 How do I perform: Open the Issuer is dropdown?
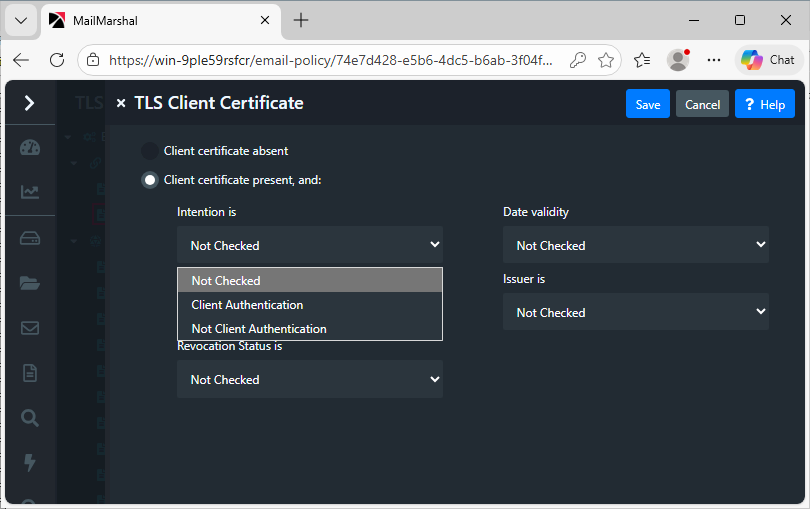click(x=635, y=312)
